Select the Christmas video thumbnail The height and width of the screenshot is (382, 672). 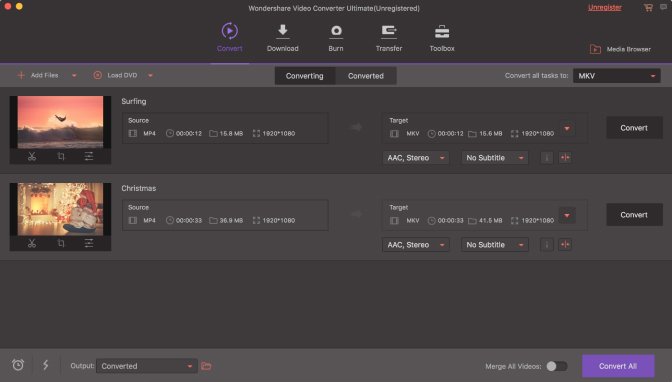60,209
